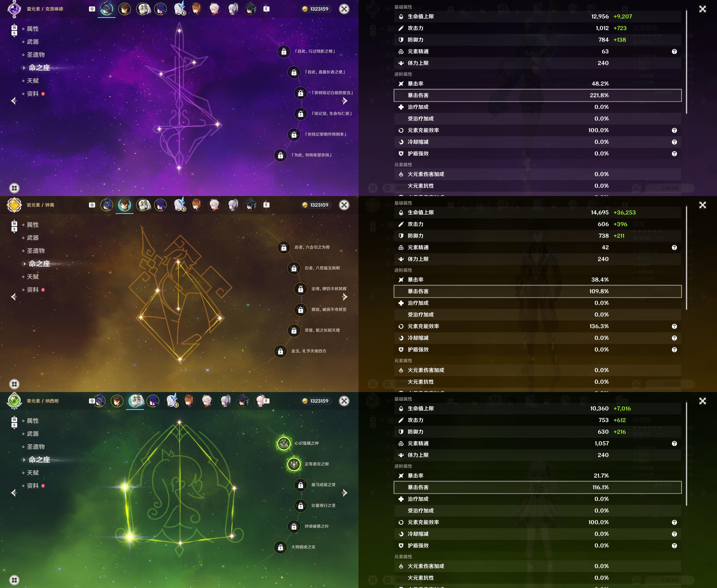Close stats panel showing 生命值上限 12,956

click(x=702, y=9)
